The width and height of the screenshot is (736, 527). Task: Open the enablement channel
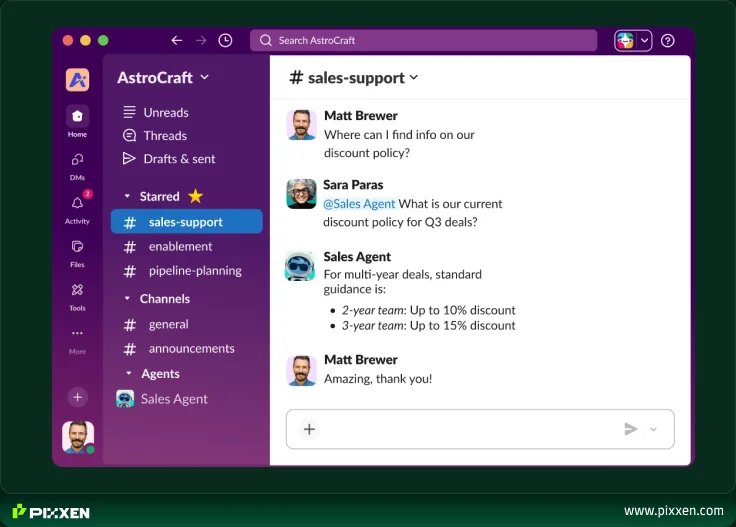[187, 246]
